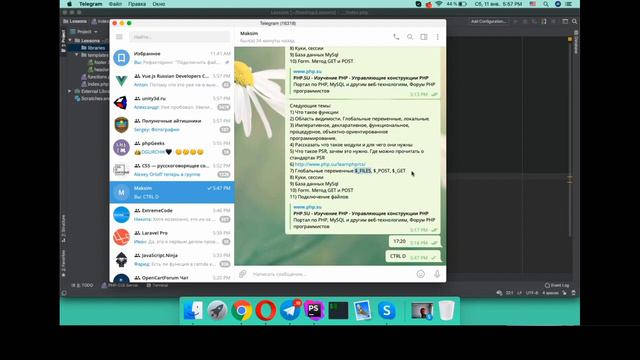The width and height of the screenshot is (640, 360).
Task: Open the emoji picker in message box
Action: point(420,274)
